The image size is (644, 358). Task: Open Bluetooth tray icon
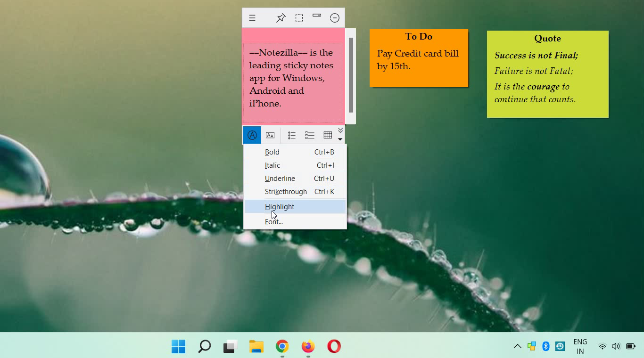coord(546,347)
